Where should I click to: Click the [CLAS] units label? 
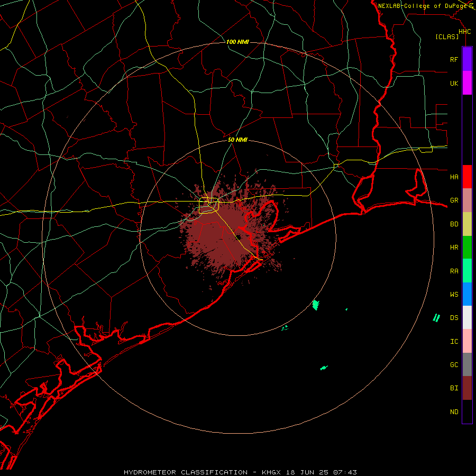(447, 36)
